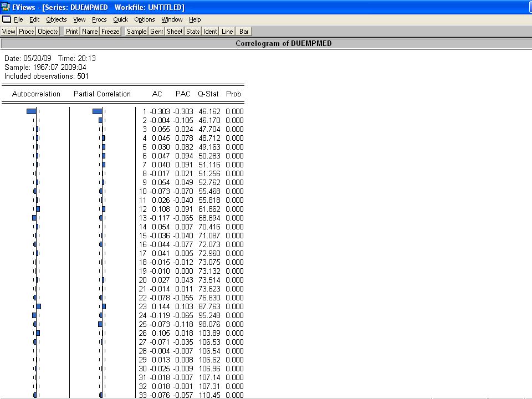Click the lag 23 autocorrelation bar
Image resolution: width=532 pixels, height=399 pixels.
(x=39, y=306)
